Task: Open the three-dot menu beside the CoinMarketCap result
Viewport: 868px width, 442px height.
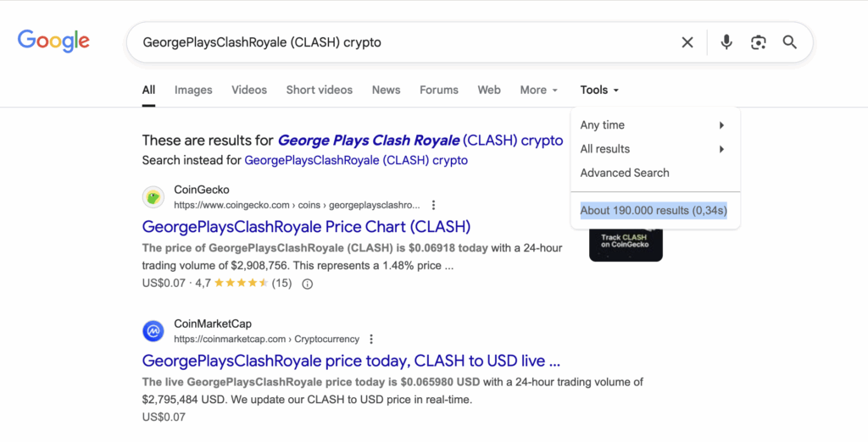Action: click(371, 339)
